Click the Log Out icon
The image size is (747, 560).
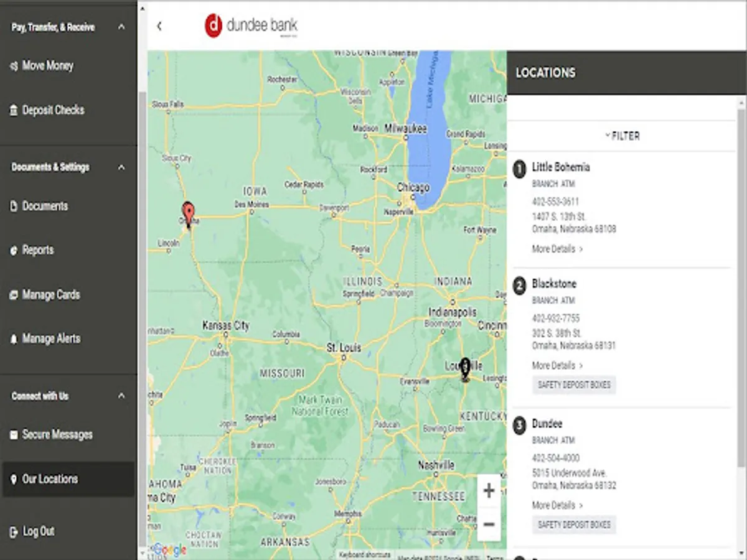[12, 531]
